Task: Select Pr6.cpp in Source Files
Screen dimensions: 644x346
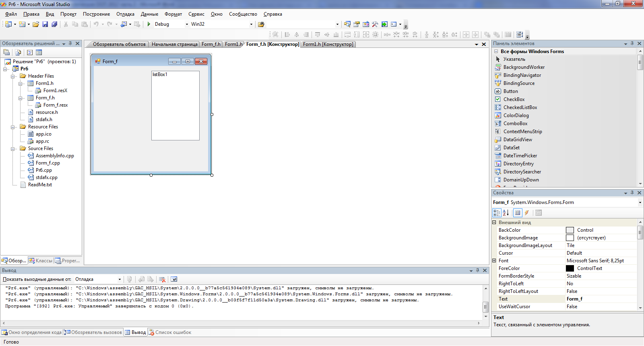Action: click(x=43, y=170)
